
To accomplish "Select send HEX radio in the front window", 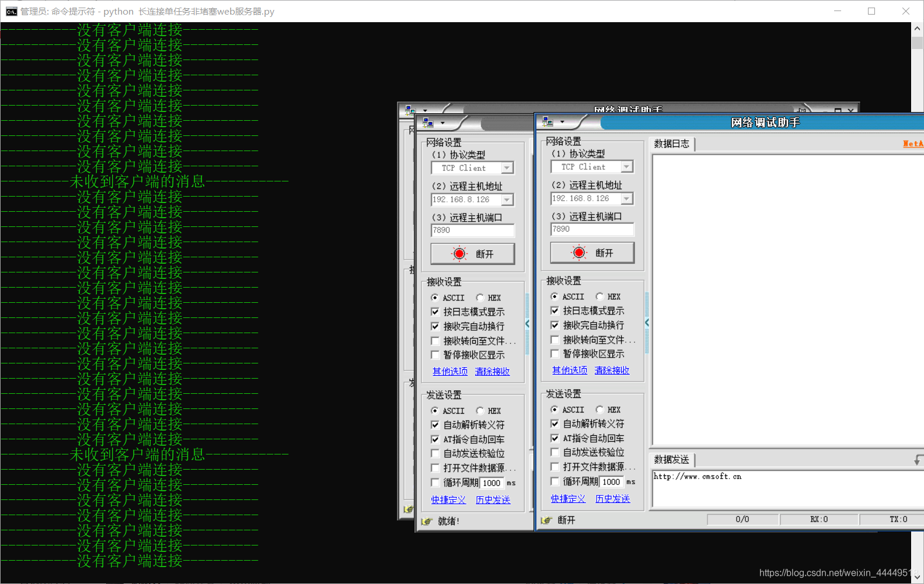I will pos(599,410).
